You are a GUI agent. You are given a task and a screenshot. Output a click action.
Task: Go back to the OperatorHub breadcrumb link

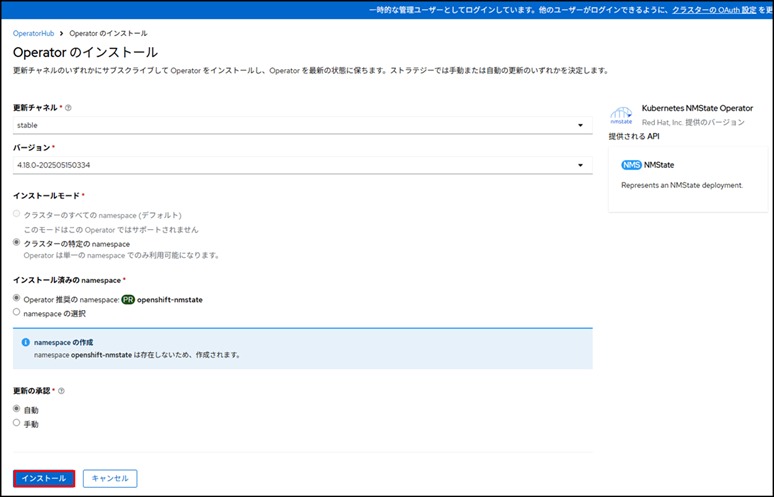coord(34,33)
